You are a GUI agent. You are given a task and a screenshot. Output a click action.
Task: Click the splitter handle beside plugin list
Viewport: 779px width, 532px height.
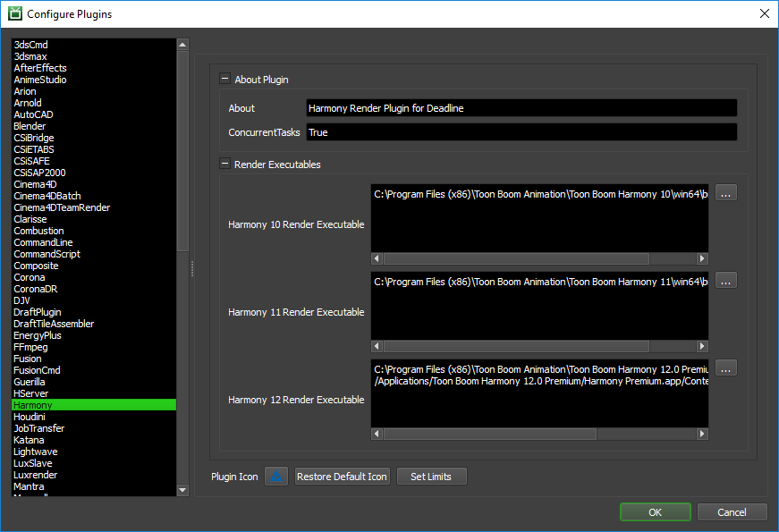tap(191, 269)
